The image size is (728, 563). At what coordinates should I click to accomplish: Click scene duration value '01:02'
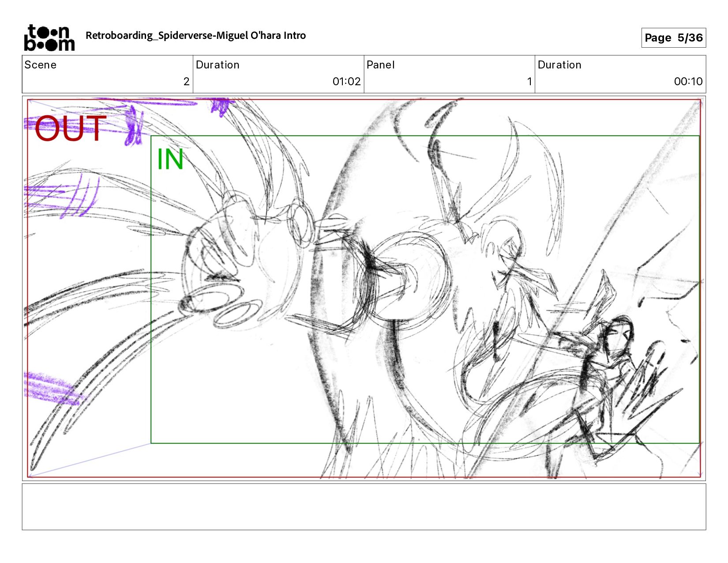point(346,82)
